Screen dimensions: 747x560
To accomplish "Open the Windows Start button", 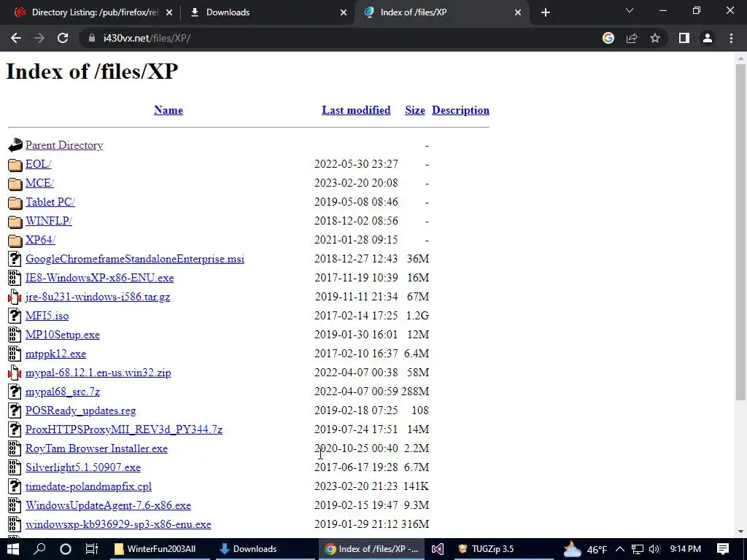I will pos(13,549).
